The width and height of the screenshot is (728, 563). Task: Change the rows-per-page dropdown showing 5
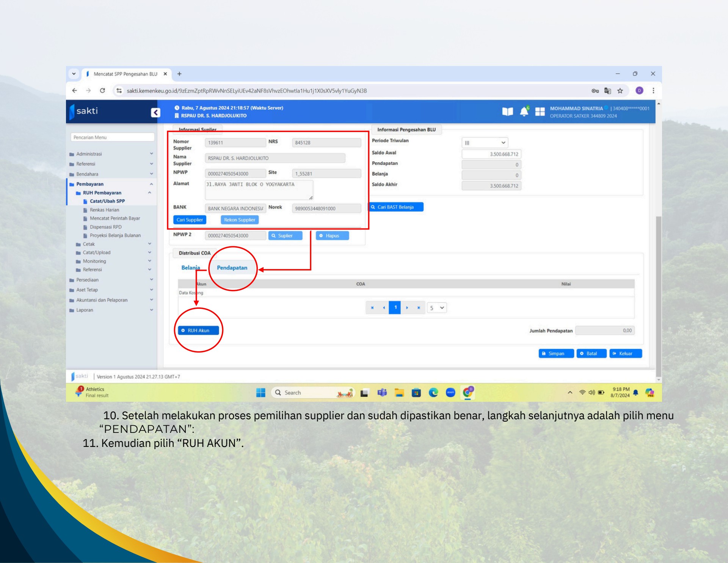pos(436,308)
